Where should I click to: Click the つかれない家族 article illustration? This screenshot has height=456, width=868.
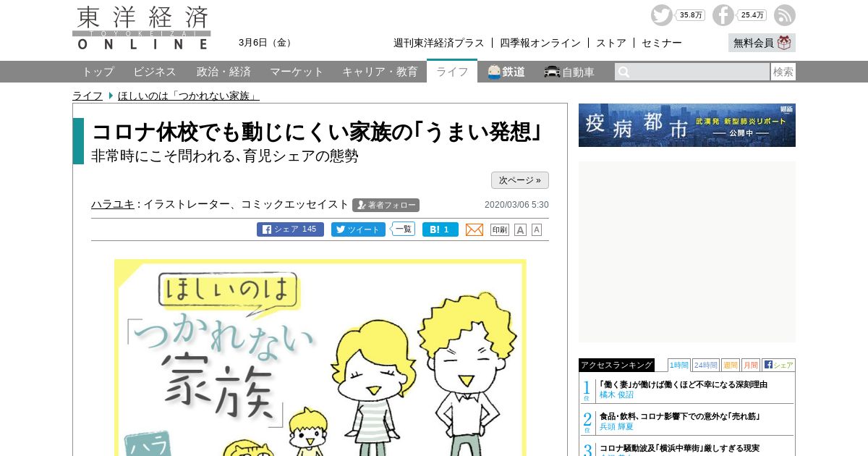[x=320, y=358]
